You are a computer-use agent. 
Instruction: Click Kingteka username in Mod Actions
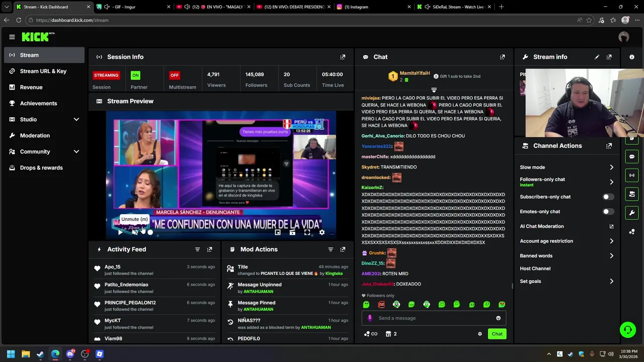coord(334,274)
